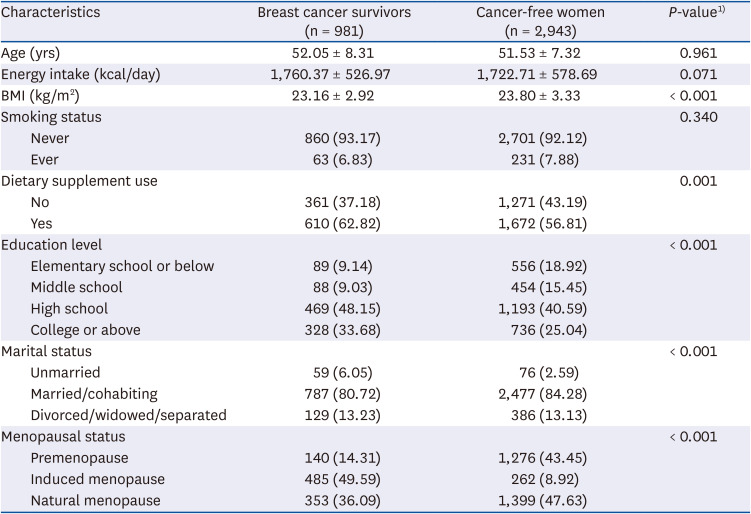Click the Smoking status section label
This screenshot has width=751, height=514.
(x=52, y=117)
